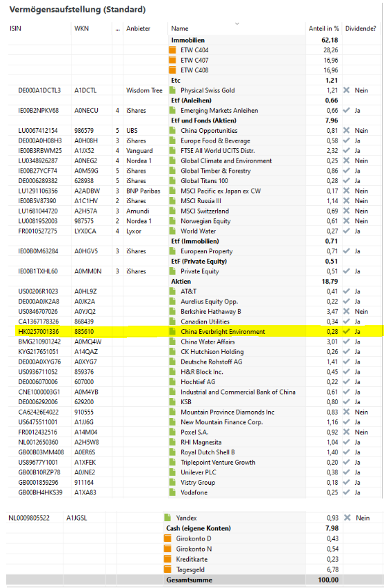Sort by the Dividende? column header

361,28
